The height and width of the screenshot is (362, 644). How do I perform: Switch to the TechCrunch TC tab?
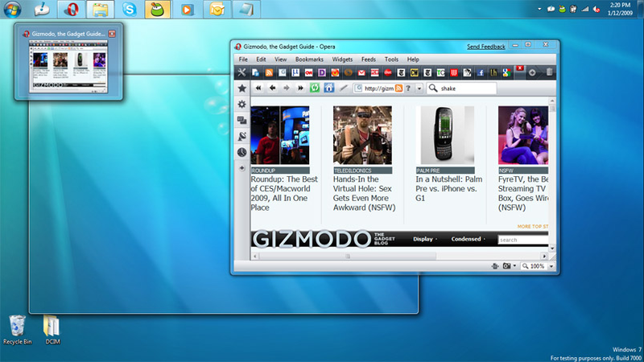coord(440,72)
